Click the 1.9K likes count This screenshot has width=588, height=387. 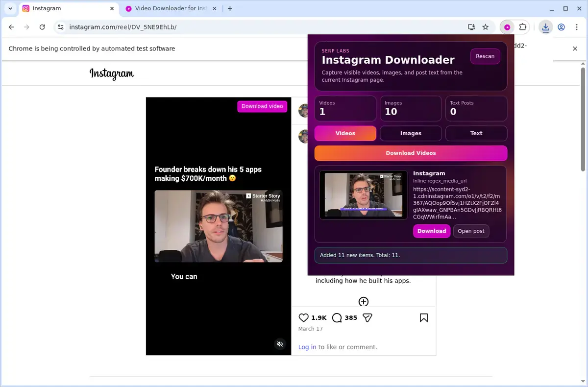(x=319, y=317)
